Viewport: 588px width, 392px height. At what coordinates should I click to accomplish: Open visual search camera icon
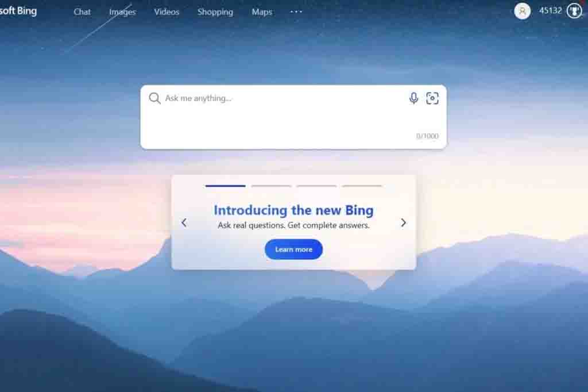[432, 98]
